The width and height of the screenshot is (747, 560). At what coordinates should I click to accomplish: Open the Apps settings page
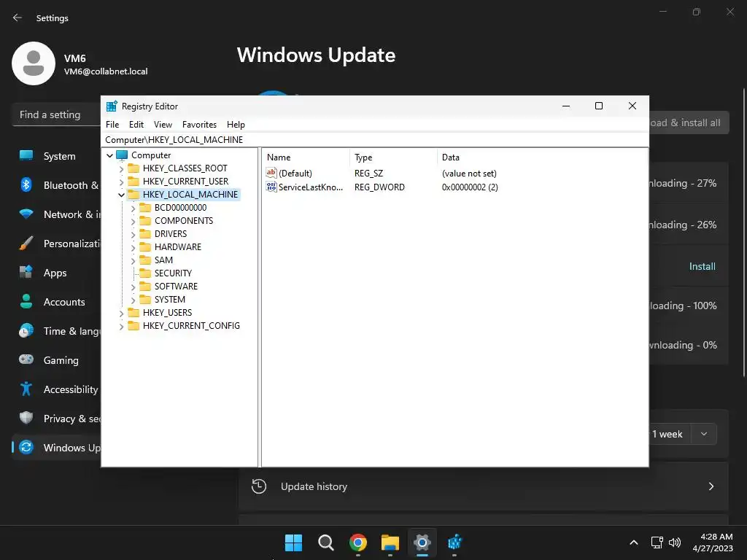click(57, 273)
